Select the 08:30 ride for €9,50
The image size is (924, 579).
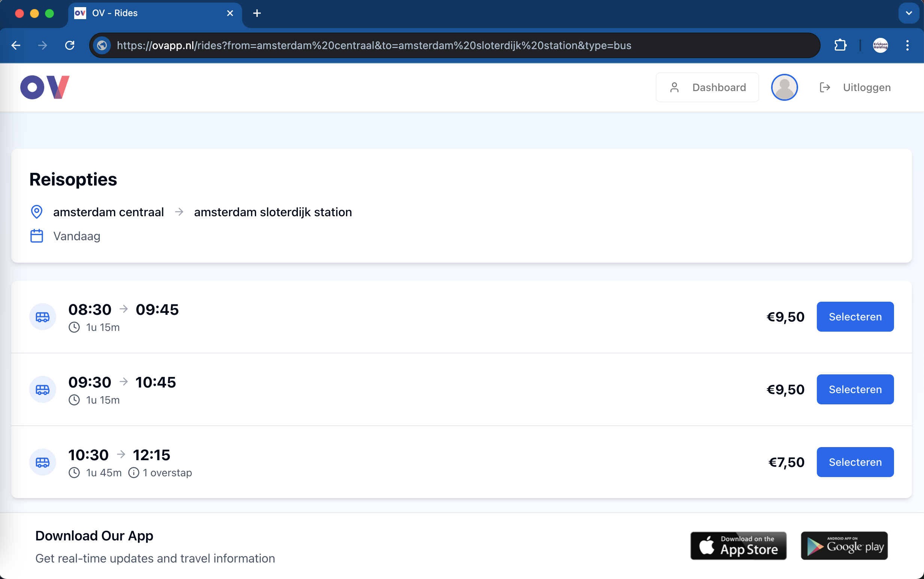(855, 317)
